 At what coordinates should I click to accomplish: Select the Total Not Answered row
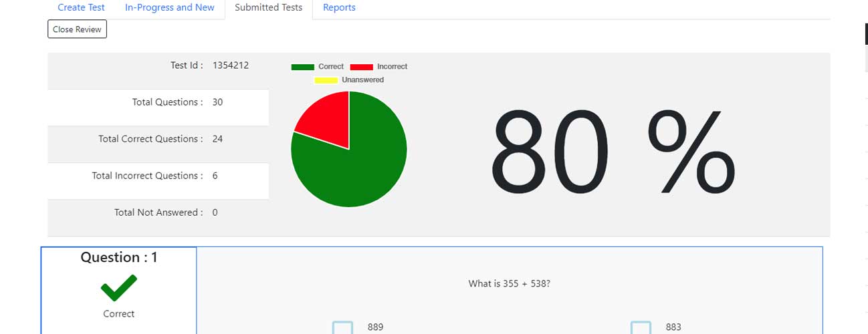[x=158, y=212]
